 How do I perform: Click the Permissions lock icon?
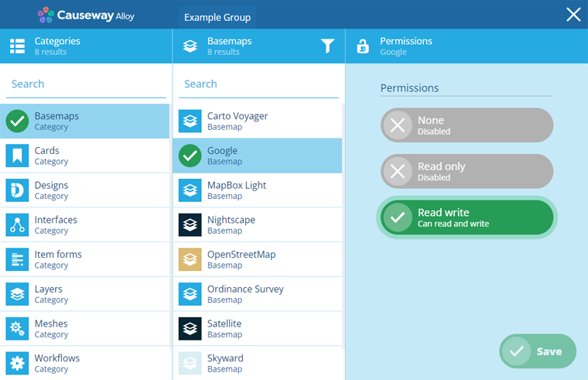[363, 46]
